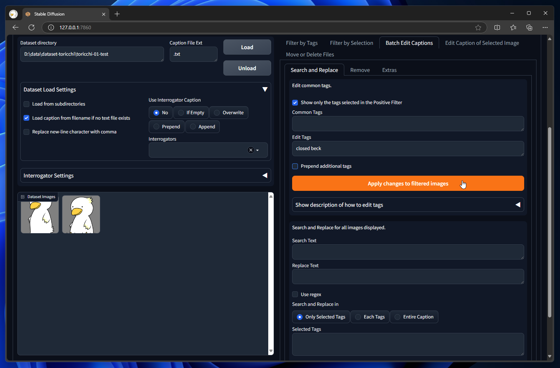
Task: Click the Load button
Action: pos(247,47)
